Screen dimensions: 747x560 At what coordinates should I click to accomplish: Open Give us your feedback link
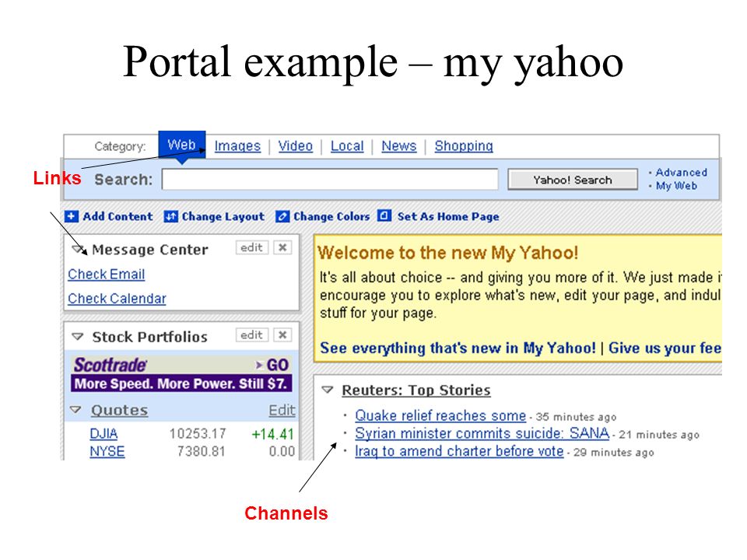(665, 348)
